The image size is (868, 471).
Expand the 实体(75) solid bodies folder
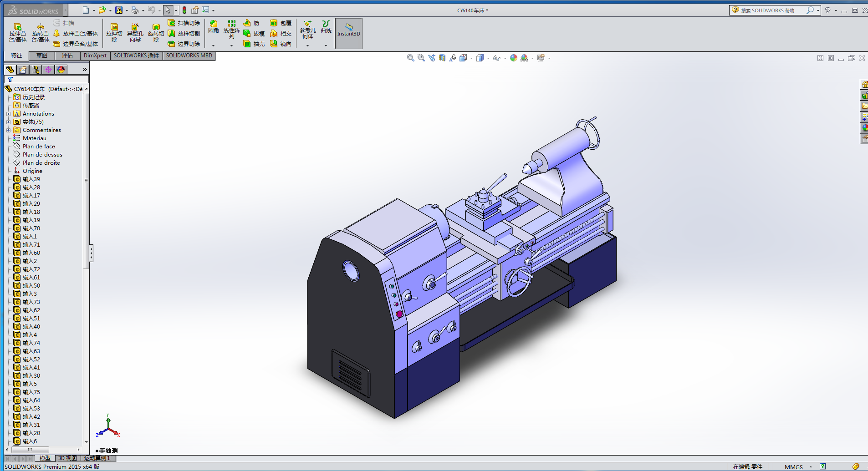[x=8, y=122]
